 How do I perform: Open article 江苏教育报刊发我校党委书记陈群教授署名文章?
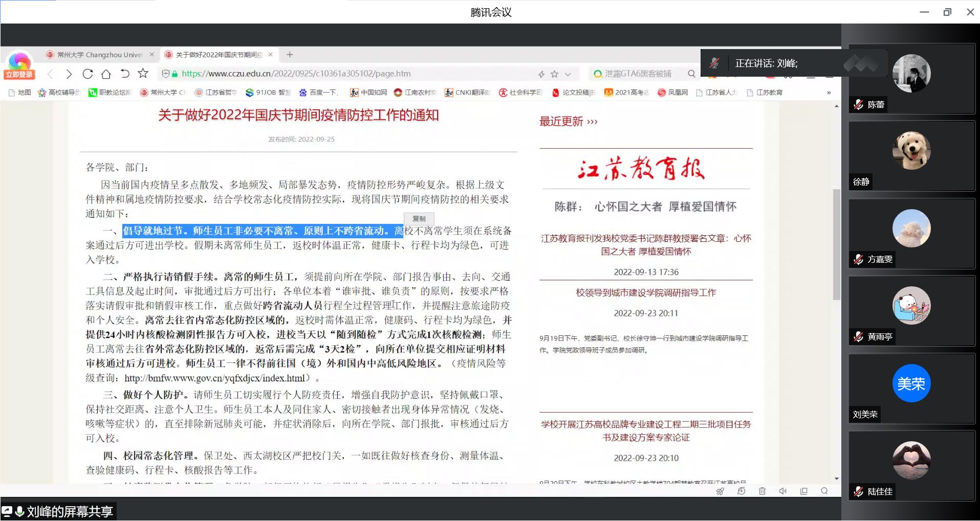[646, 245]
